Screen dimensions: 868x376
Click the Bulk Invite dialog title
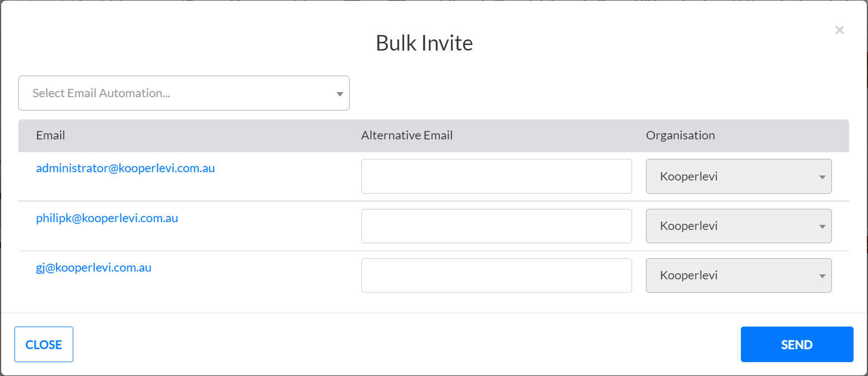coord(424,43)
